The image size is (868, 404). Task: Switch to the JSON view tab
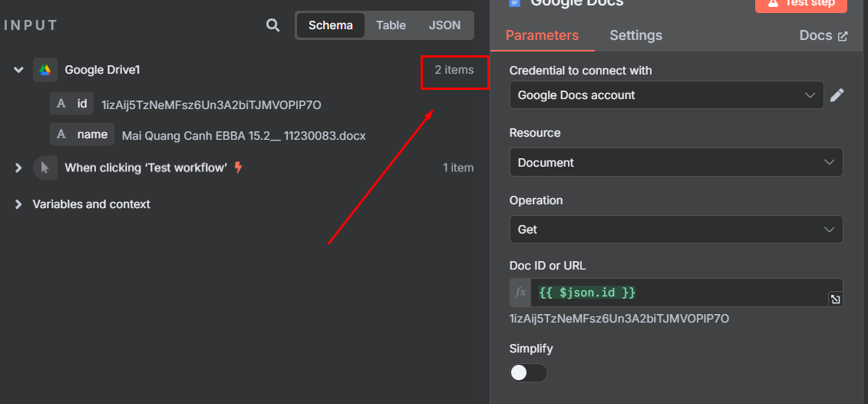[444, 25]
